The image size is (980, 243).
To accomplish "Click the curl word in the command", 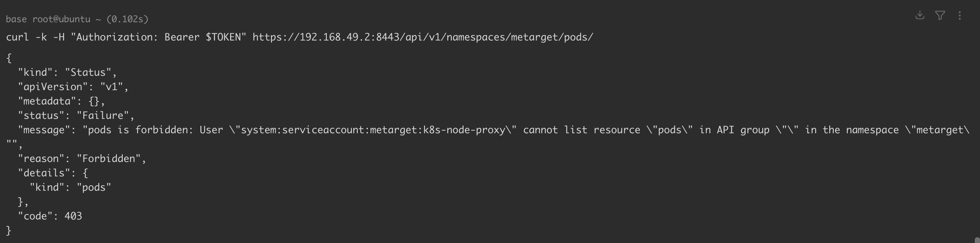I will point(18,37).
